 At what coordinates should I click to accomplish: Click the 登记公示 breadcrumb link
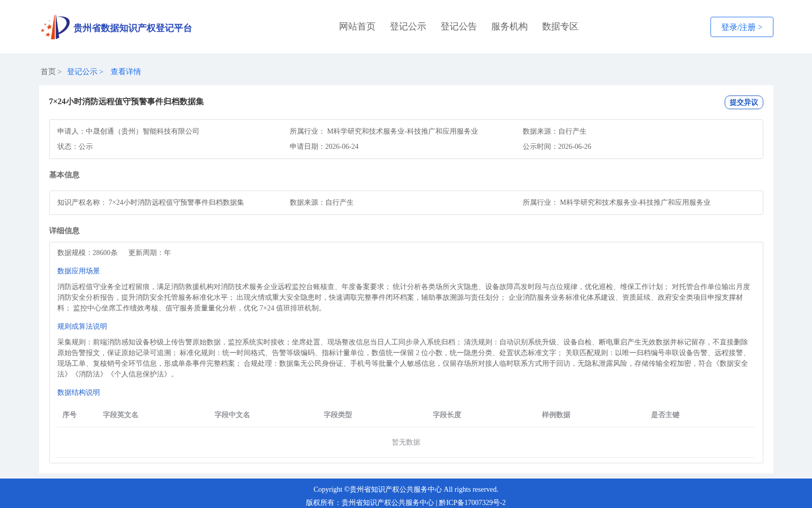(82, 72)
